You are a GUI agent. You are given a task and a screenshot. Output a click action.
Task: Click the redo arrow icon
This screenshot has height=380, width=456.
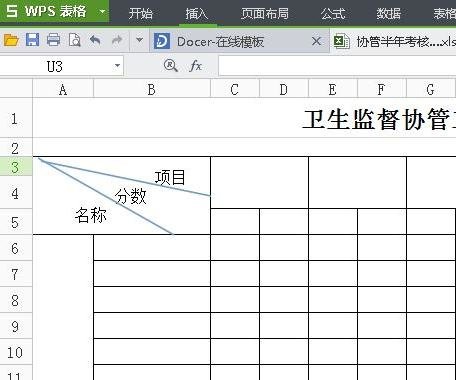point(117,40)
